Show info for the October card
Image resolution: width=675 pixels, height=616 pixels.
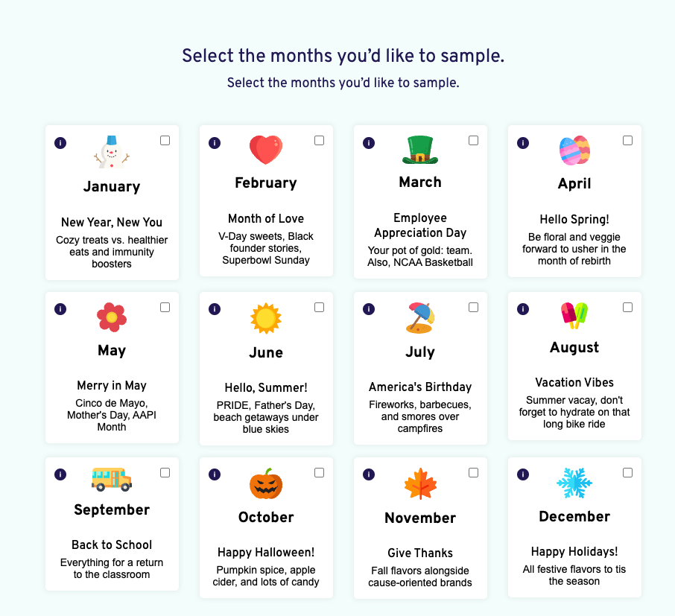tap(215, 474)
